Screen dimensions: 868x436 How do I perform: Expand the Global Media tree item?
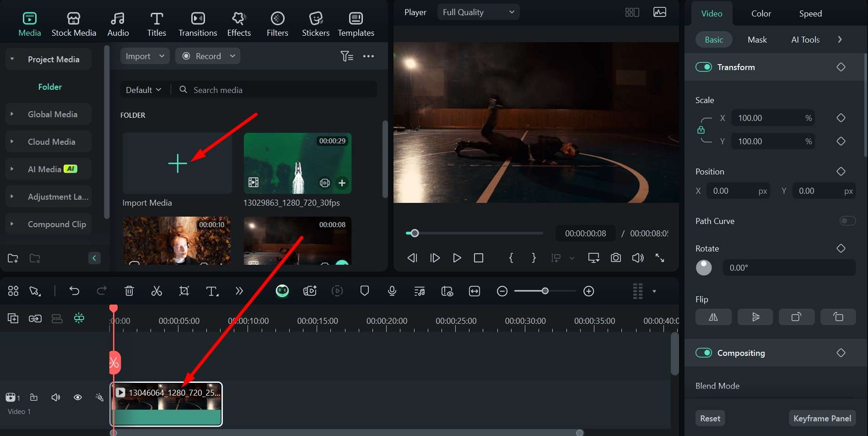[12, 114]
